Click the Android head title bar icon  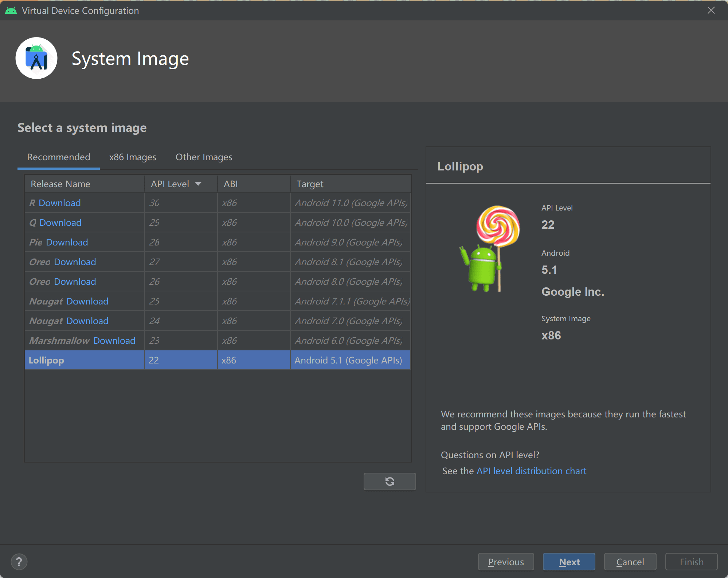[11, 11]
